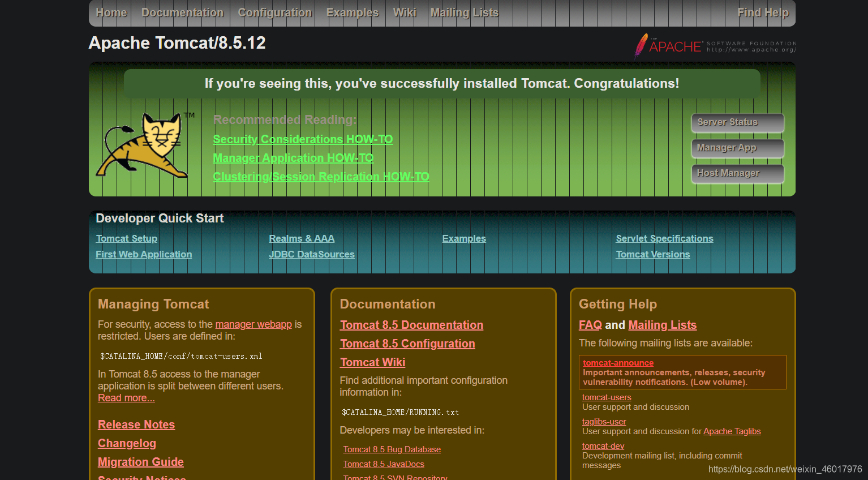Open the Apache Taglibs link
The height and width of the screenshot is (480, 868).
(732, 431)
